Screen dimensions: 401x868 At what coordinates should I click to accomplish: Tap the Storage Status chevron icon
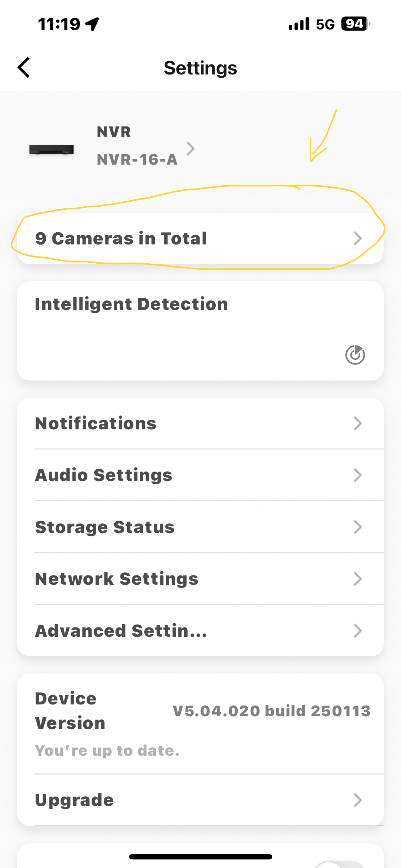(358, 527)
